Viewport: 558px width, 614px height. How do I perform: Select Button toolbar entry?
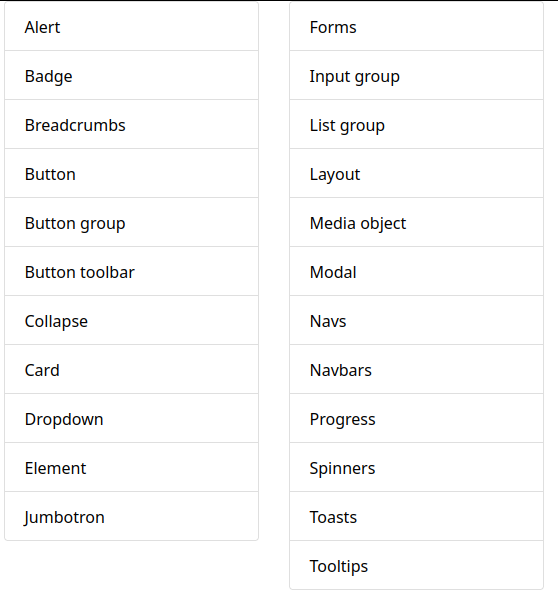pos(131,271)
